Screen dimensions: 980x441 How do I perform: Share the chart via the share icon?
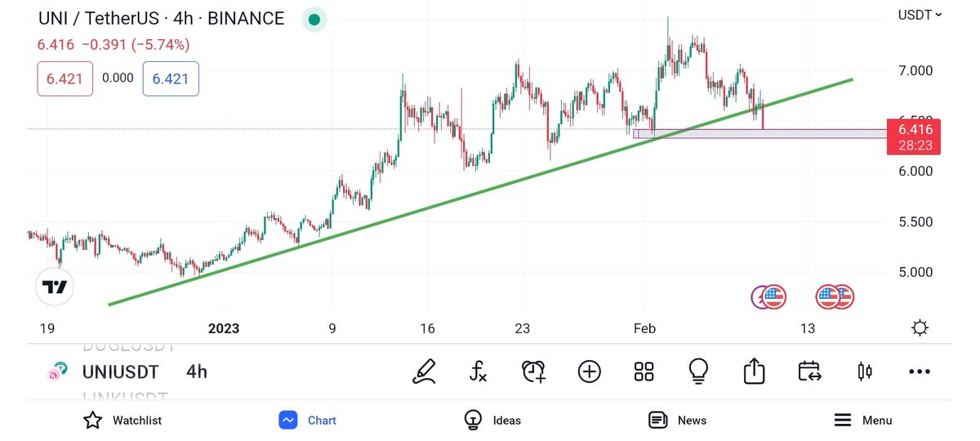point(754,372)
